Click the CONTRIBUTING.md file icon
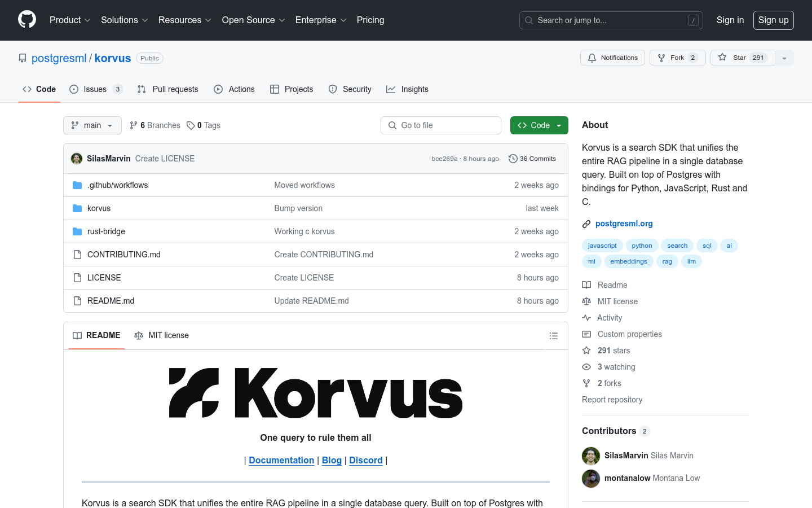This screenshot has width=812, height=508. coord(77,255)
